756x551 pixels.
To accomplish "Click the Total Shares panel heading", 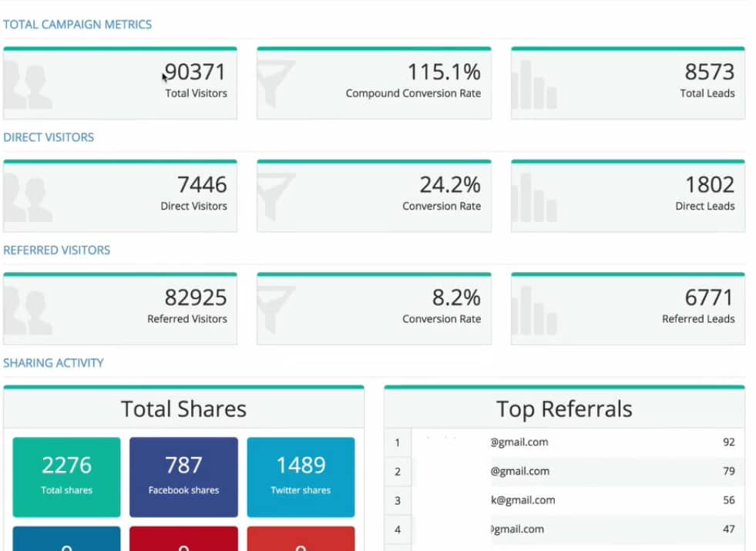I will click(x=183, y=409).
